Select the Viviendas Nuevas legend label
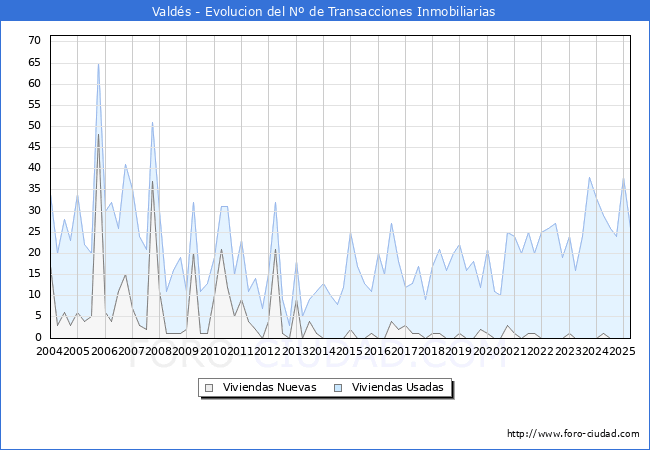The width and height of the screenshot is (650, 450). tap(269, 387)
